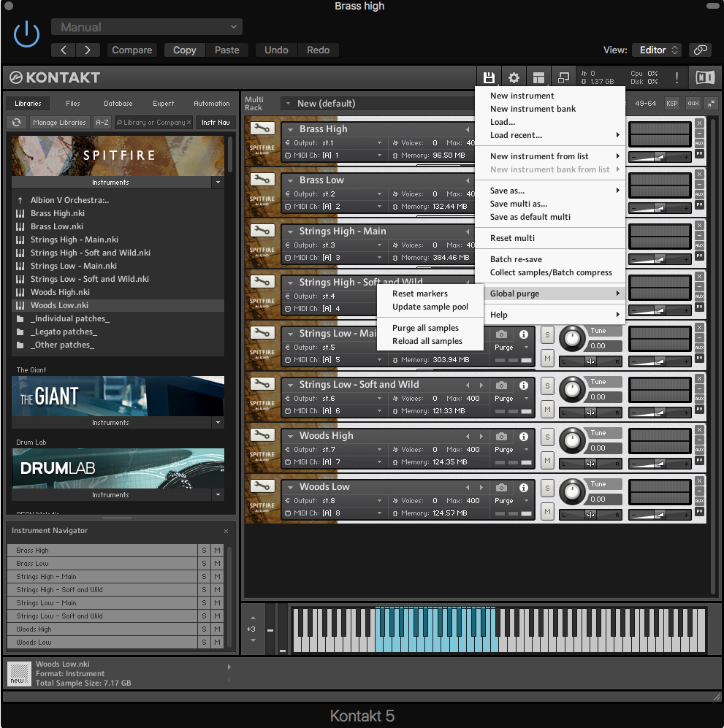Expand Spitfire Instruments dropdown arrow
This screenshot has height=728, width=724.
[x=218, y=182]
